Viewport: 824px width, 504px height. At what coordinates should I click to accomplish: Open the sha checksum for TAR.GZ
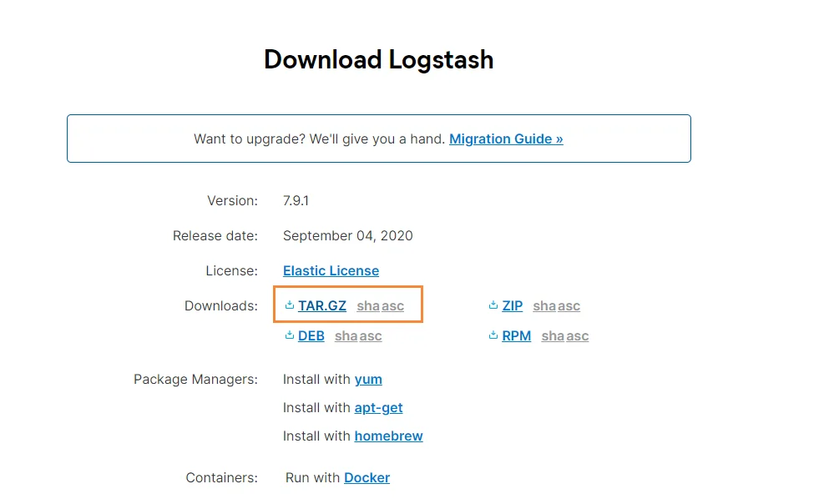click(x=368, y=305)
